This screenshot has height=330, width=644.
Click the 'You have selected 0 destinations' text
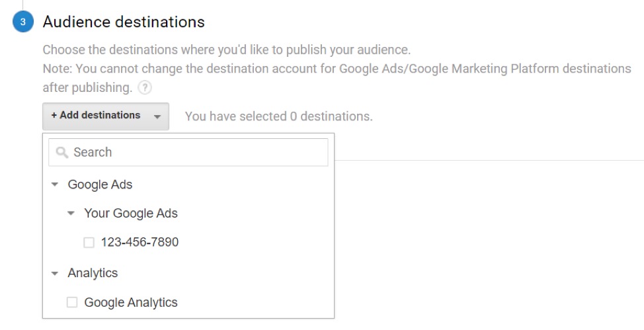(x=278, y=116)
